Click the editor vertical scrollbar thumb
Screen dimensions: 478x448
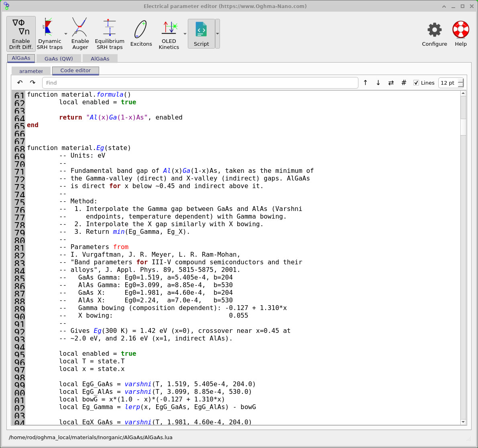(463, 127)
